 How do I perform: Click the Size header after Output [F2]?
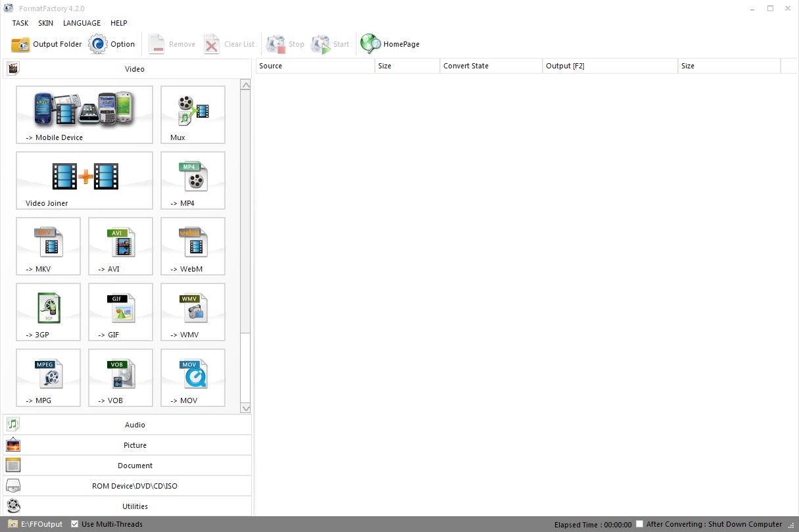pos(729,66)
